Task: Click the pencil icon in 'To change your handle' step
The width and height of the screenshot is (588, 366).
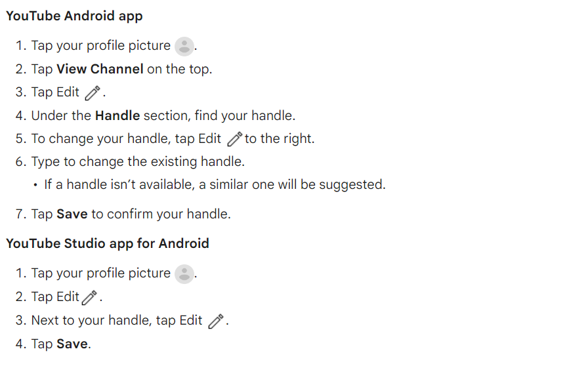Action: coord(235,139)
